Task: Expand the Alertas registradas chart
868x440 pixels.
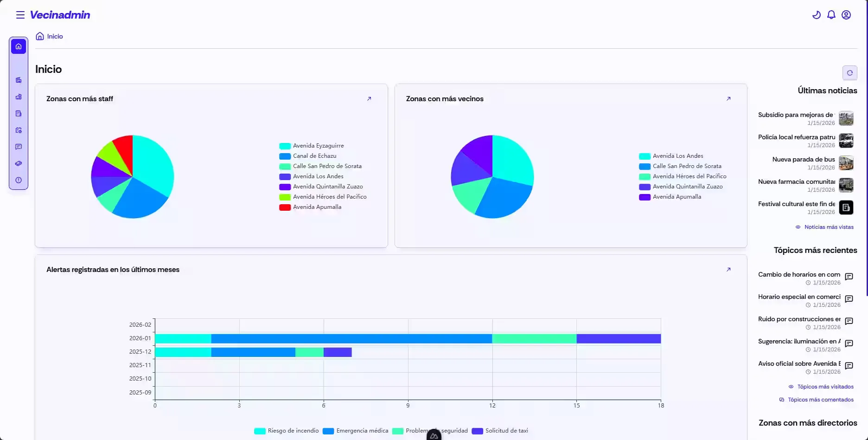Action: 729,269
